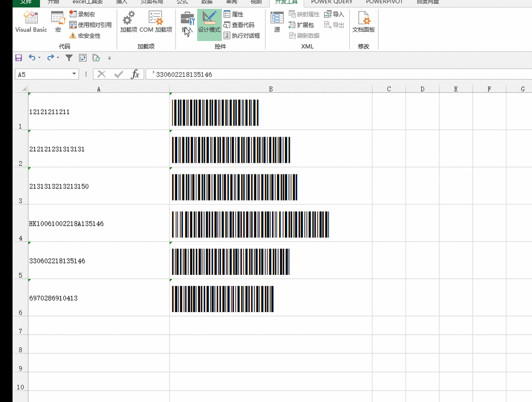Open the 文档面板 document panel
The width and height of the screenshot is (532, 402).
363,22
